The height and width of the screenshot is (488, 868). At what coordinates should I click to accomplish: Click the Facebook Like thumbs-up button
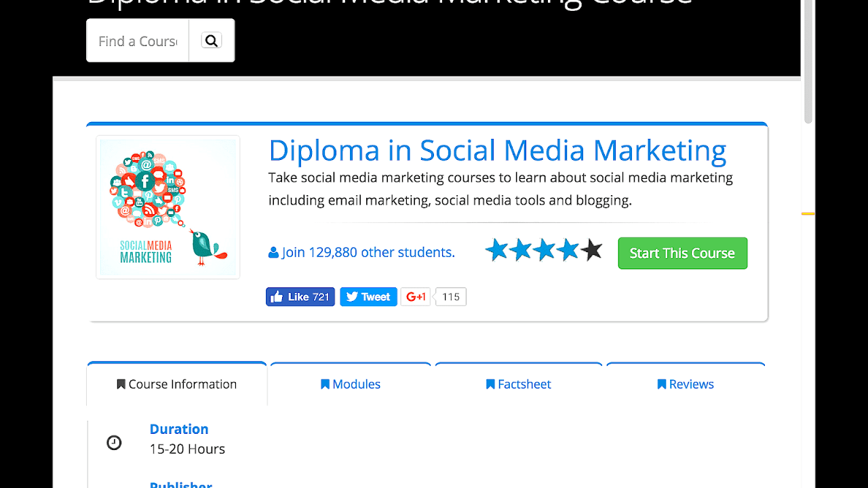pos(300,297)
